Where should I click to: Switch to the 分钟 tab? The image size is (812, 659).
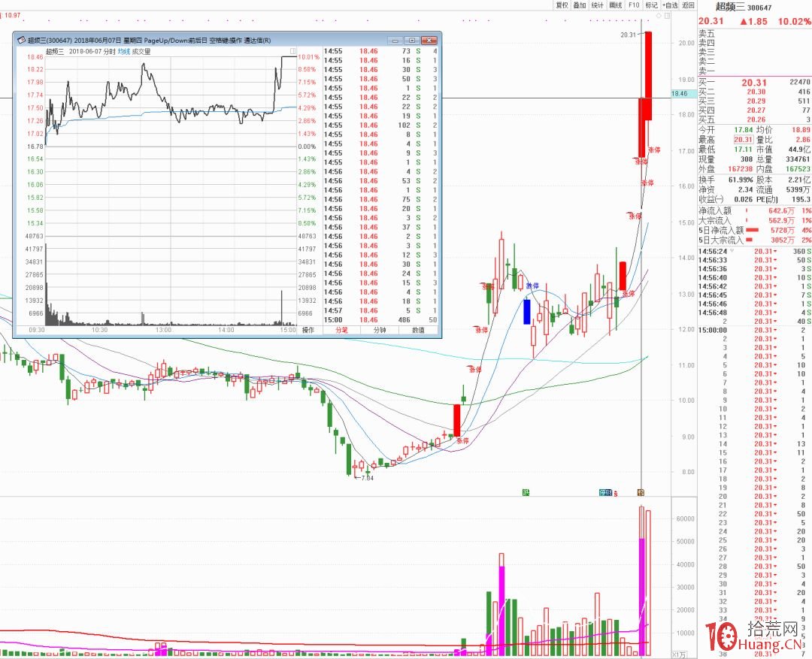(380, 330)
